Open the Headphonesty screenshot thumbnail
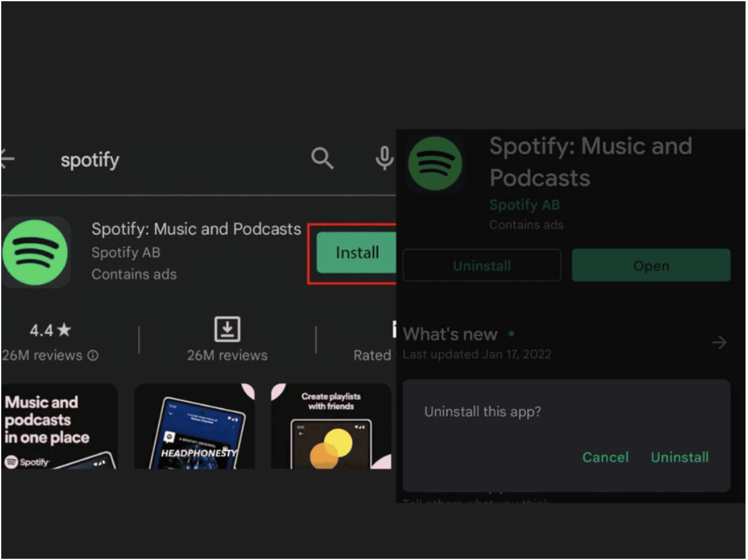Screen dimensions: 748x560 (x=194, y=426)
